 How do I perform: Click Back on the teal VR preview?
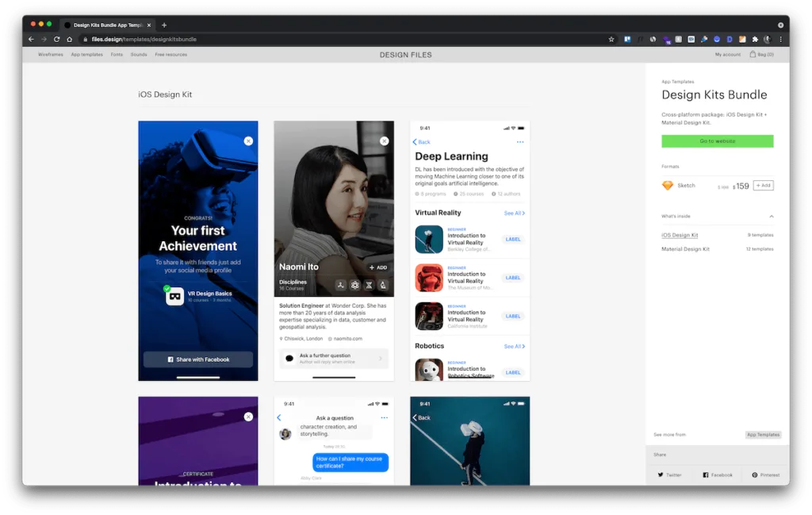click(422, 417)
